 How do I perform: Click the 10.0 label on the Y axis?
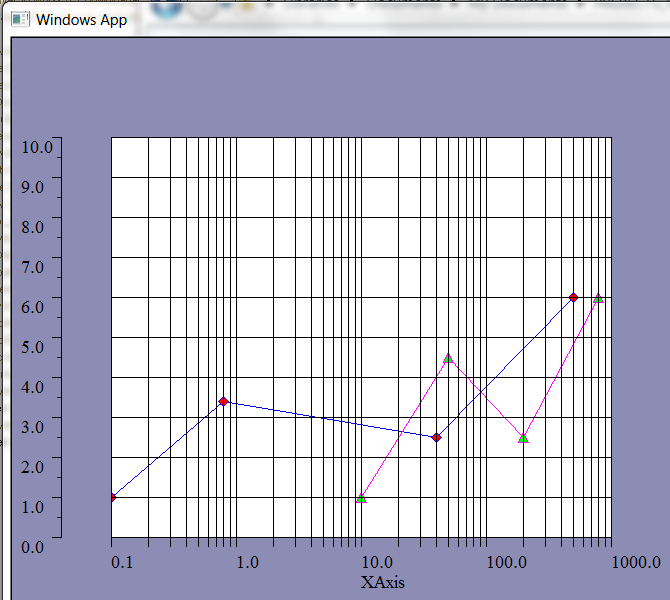tap(37, 147)
